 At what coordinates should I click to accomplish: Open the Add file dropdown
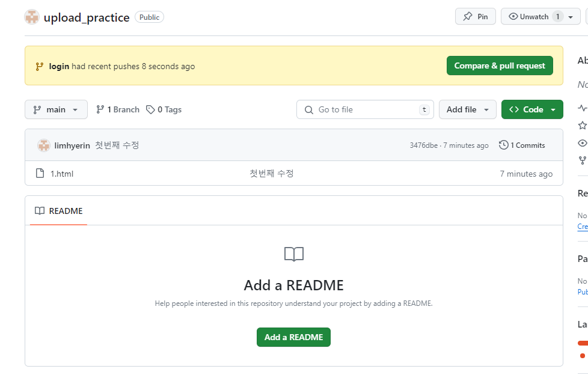[x=468, y=109]
